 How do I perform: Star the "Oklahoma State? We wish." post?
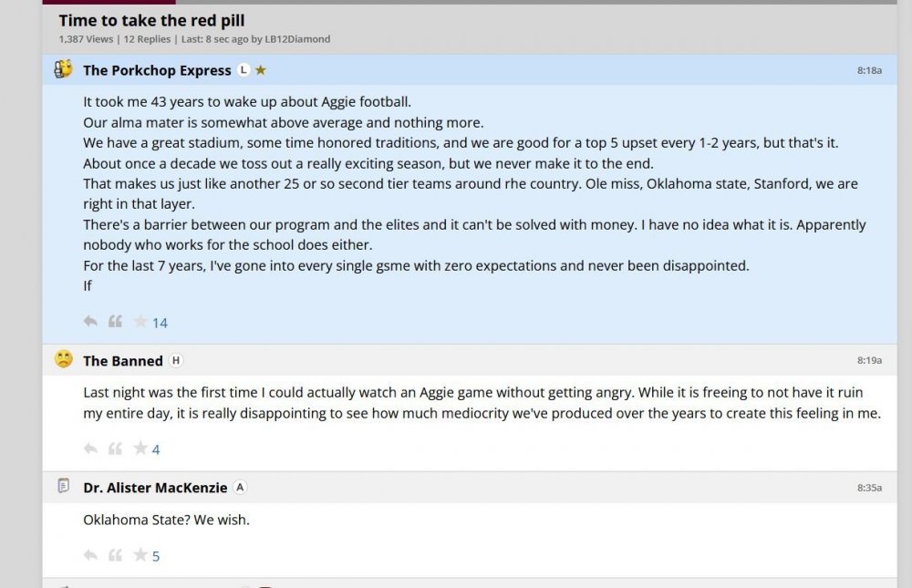tap(140, 555)
